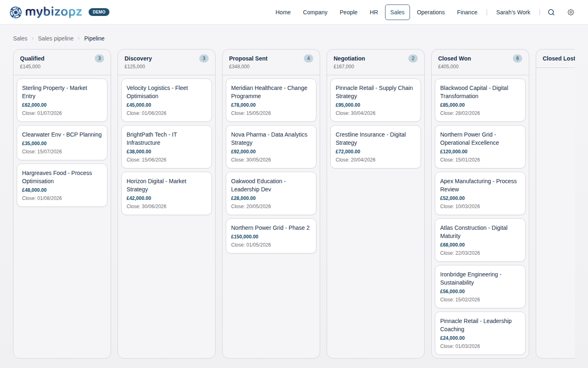588x368 pixels.
Task: Select the Pinnacle Retail - Supply Chain Strategy card
Action: 375,100
